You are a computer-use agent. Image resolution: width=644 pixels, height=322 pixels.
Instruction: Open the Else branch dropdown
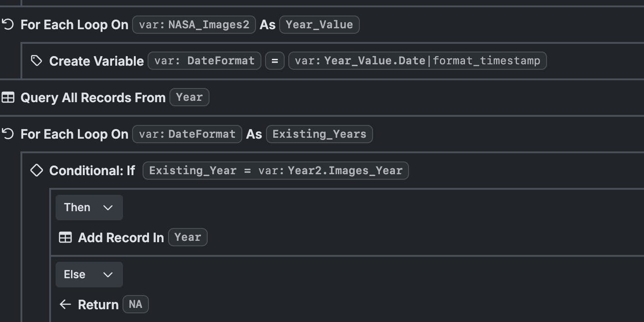point(89,275)
